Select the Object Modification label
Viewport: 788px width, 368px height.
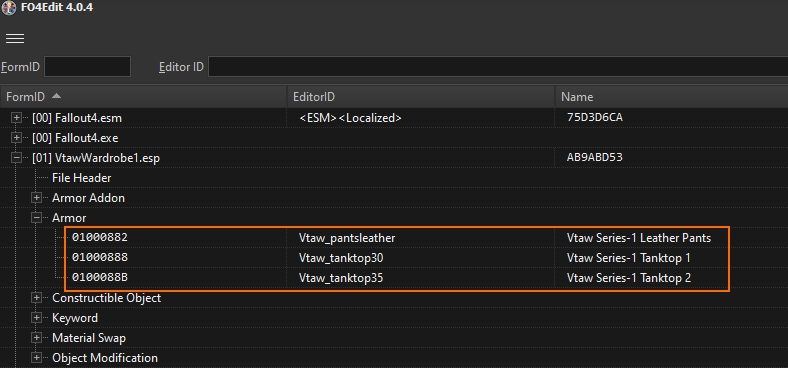click(x=105, y=358)
